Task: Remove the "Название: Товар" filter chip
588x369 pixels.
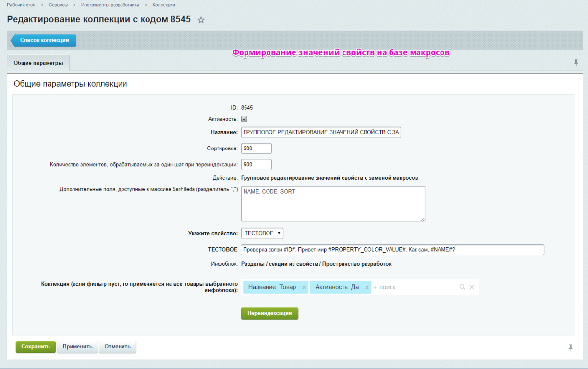Action: (303, 287)
